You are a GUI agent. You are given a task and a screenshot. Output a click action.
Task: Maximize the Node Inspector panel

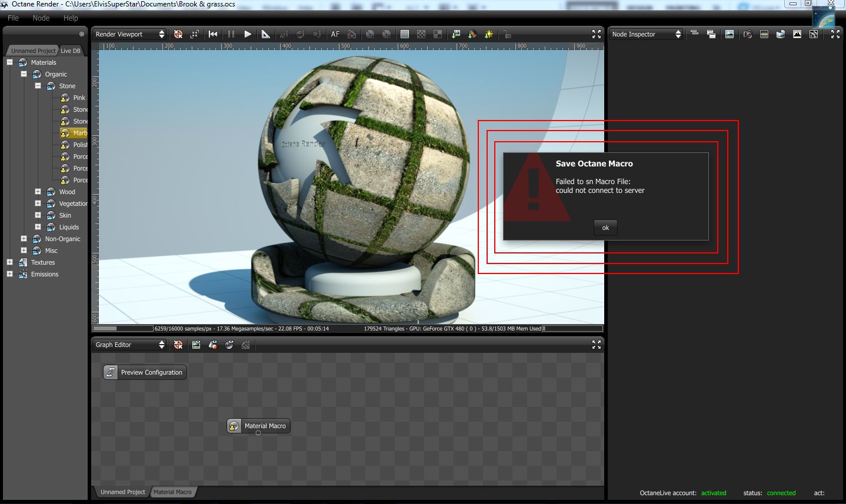point(835,34)
